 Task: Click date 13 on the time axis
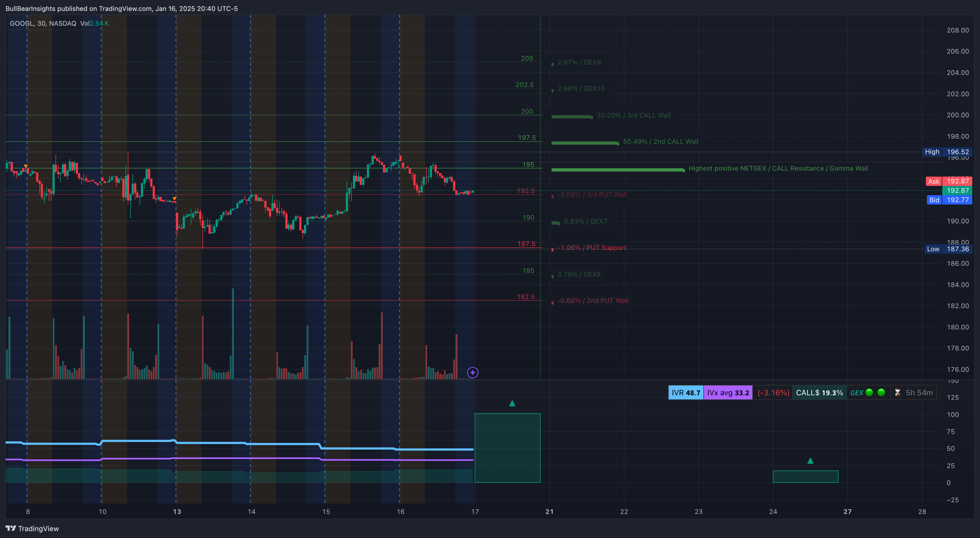click(177, 512)
